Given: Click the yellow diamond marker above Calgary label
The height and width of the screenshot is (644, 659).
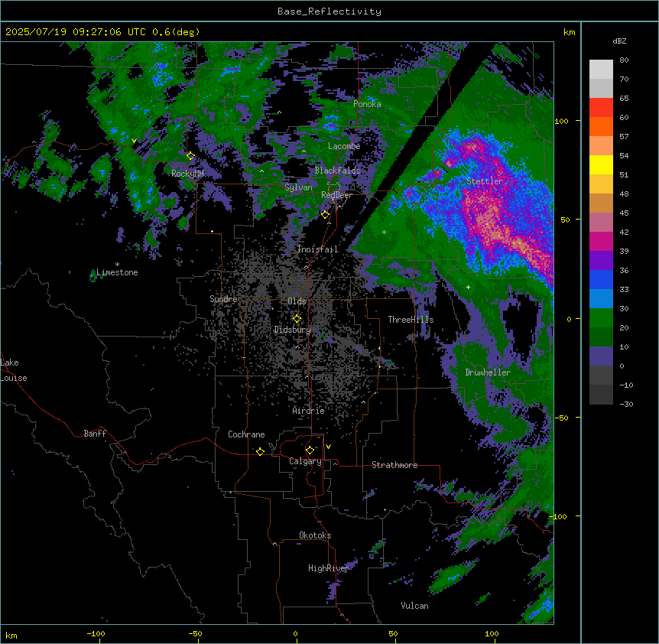Looking at the screenshot, I should 310,450.
